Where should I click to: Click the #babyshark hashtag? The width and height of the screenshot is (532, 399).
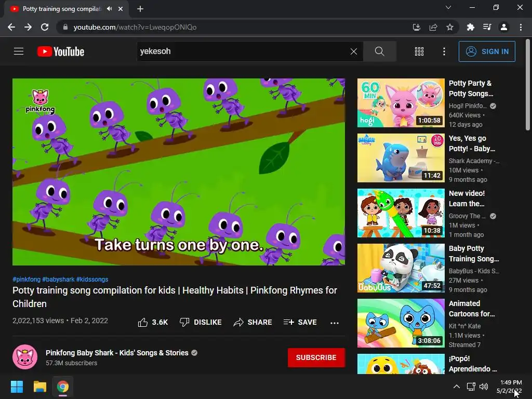(58, 279)
